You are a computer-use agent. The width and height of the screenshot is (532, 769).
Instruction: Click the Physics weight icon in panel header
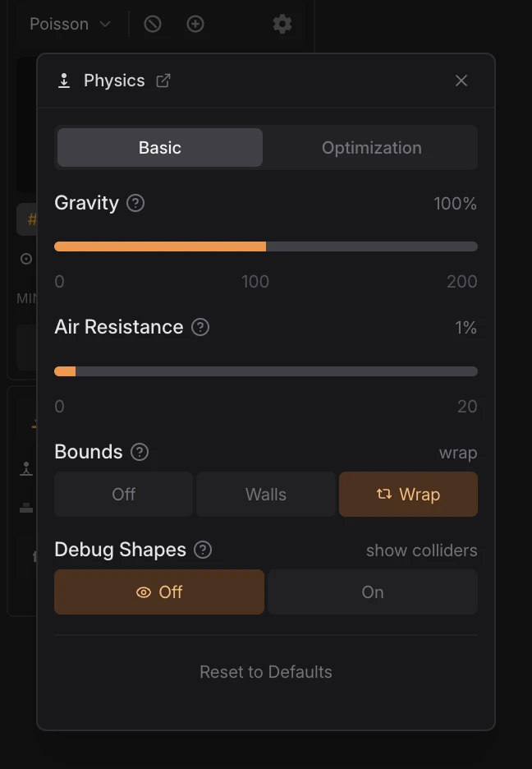(x=64, y=81)
